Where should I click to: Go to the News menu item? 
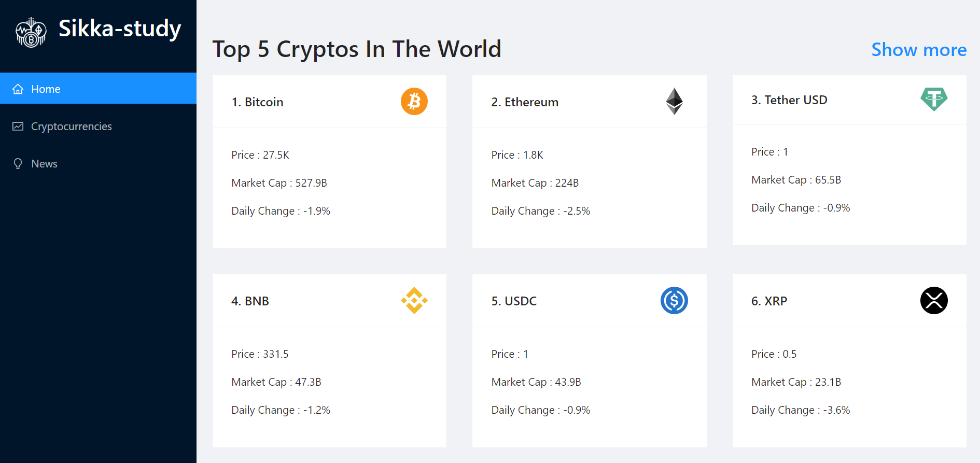pyautogui.click(x=98, y=164)
